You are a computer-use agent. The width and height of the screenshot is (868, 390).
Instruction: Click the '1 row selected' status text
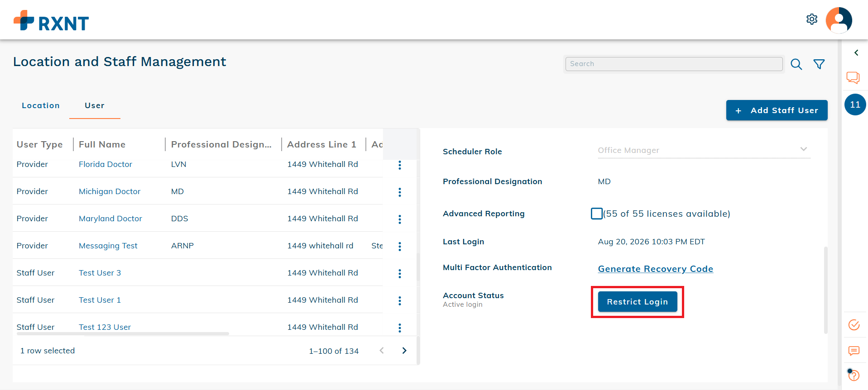48,351
